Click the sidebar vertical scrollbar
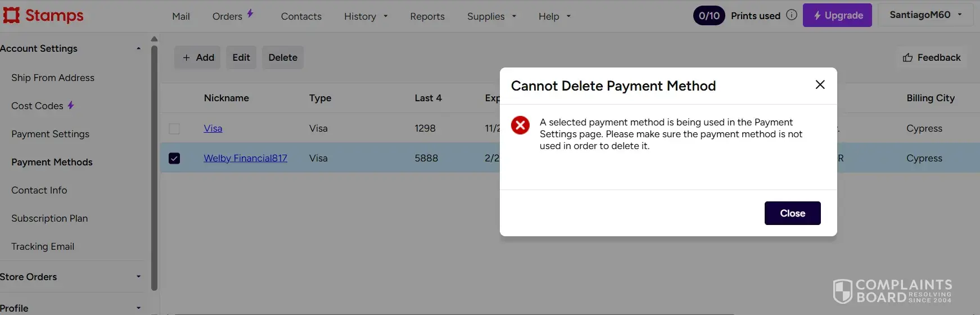Viewport: 980px width, 315px height. [x=155, y=169]
